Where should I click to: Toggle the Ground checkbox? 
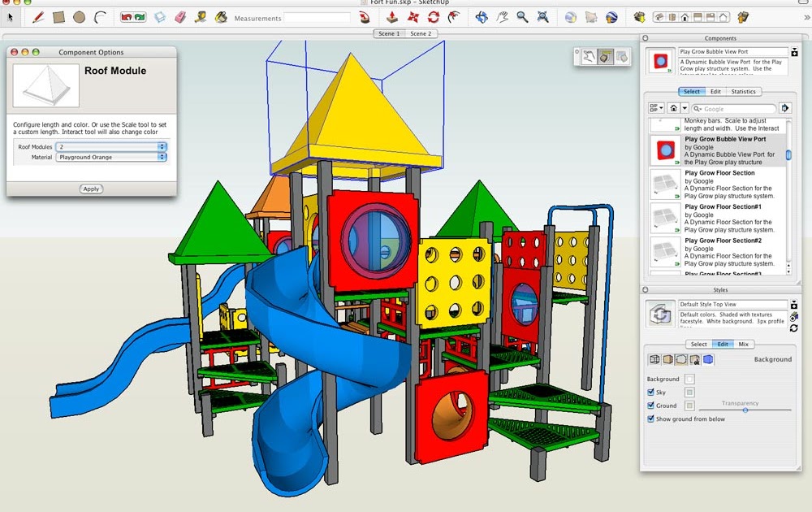tap(650, 406)
